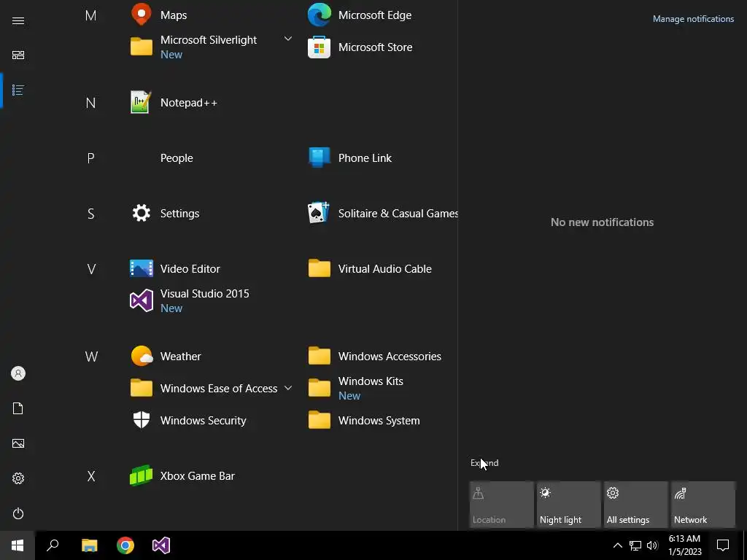The width and height of the screenshot is (747, 560).
Task: Click the letter V section header
Action: point(91,268)
